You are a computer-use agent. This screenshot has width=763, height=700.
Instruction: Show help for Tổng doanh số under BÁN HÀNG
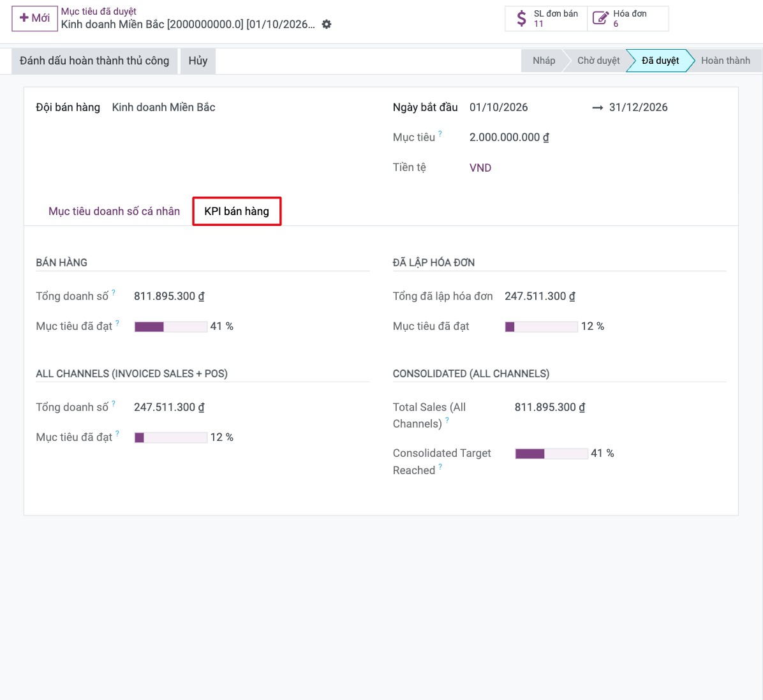[114, 292]
